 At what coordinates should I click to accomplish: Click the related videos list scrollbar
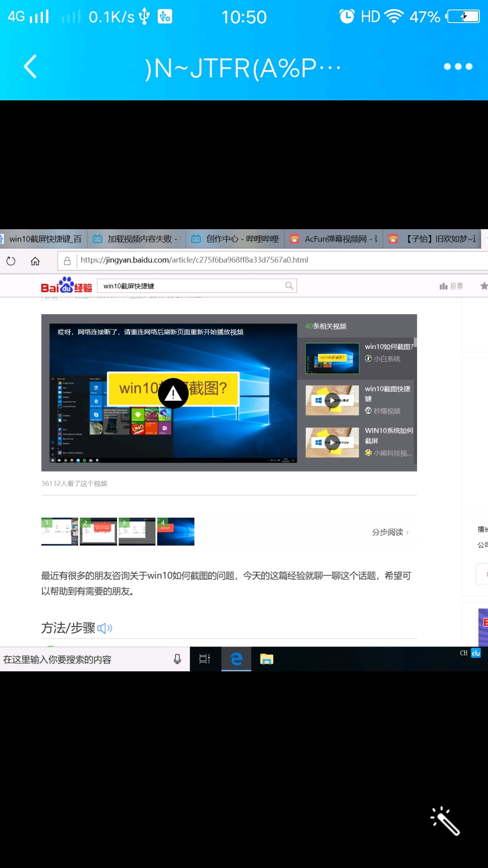[415, 342]
